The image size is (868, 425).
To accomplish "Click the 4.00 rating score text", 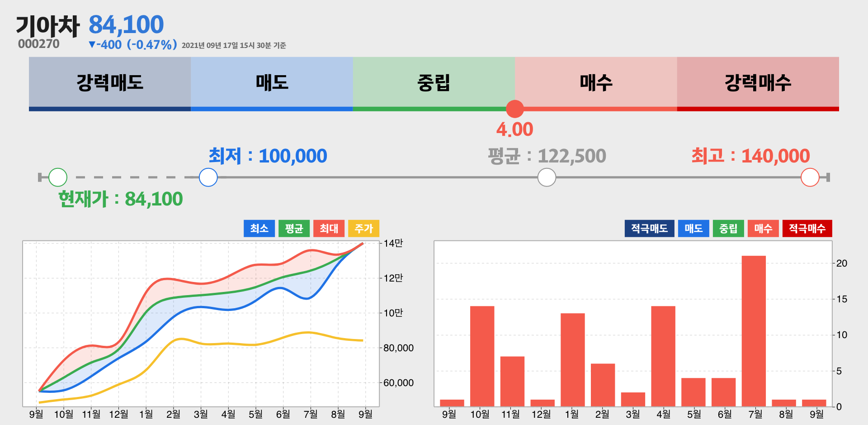I will [x=515, y=129].
